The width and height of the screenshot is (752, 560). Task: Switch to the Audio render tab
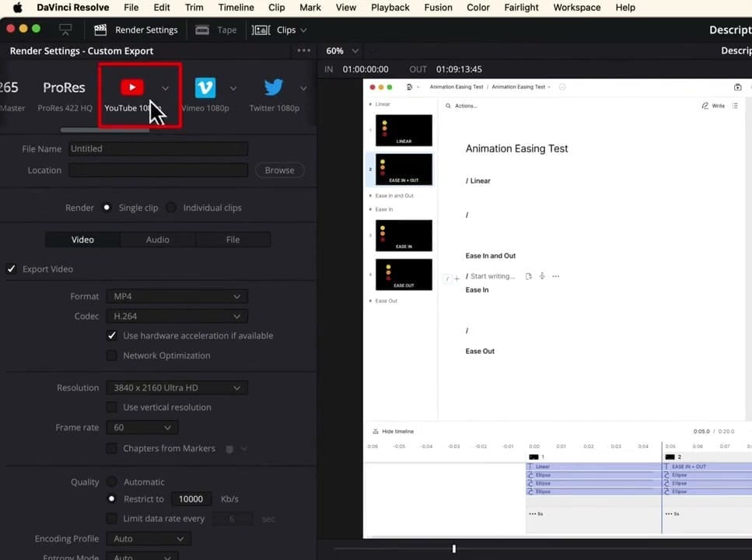tap(157, 239)
